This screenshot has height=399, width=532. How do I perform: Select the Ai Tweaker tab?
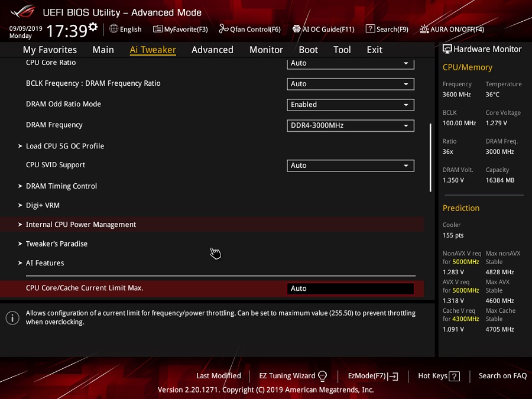153,50
